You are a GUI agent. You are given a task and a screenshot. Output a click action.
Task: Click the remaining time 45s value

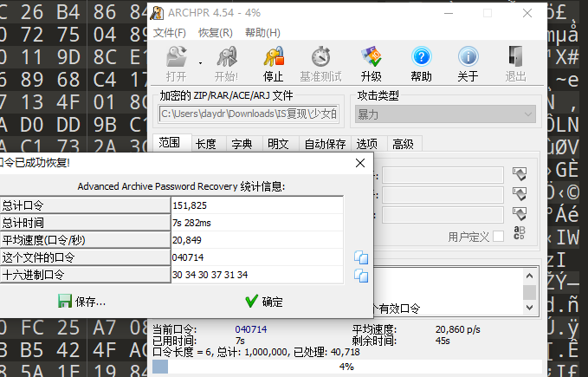(x=443, y=341)
